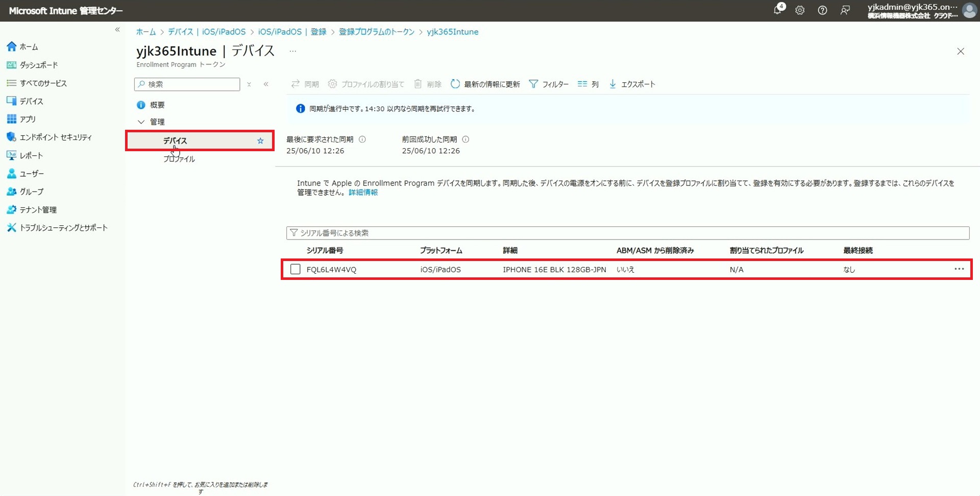Click the グループ icon in left navigation
The width and height of the screenshot is (980, 496).
(11, 192)
